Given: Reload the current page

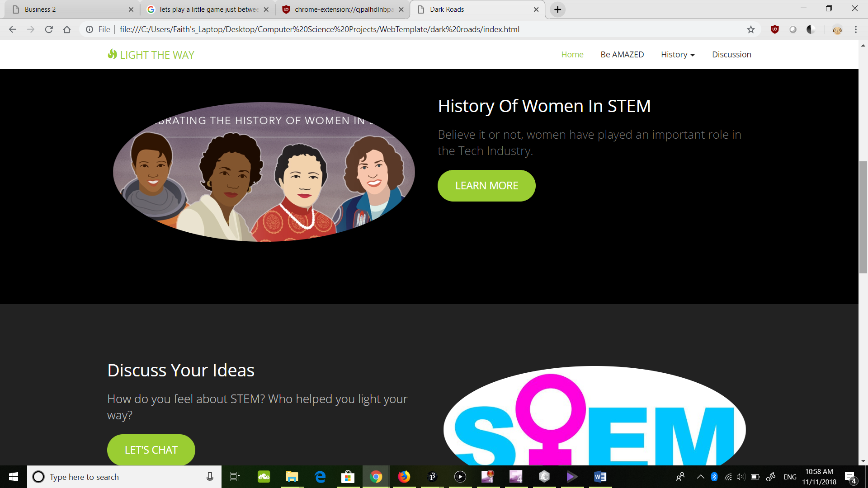Looking at the screenshot, I should tap(49, 29).
